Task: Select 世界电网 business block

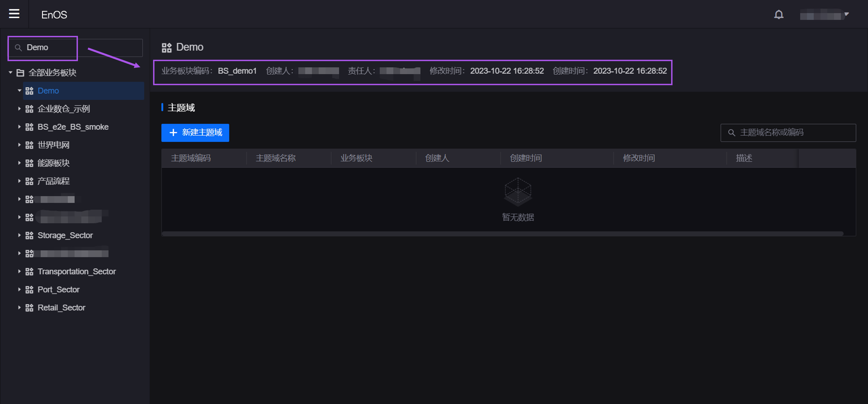Action: (x=53, y=145)
